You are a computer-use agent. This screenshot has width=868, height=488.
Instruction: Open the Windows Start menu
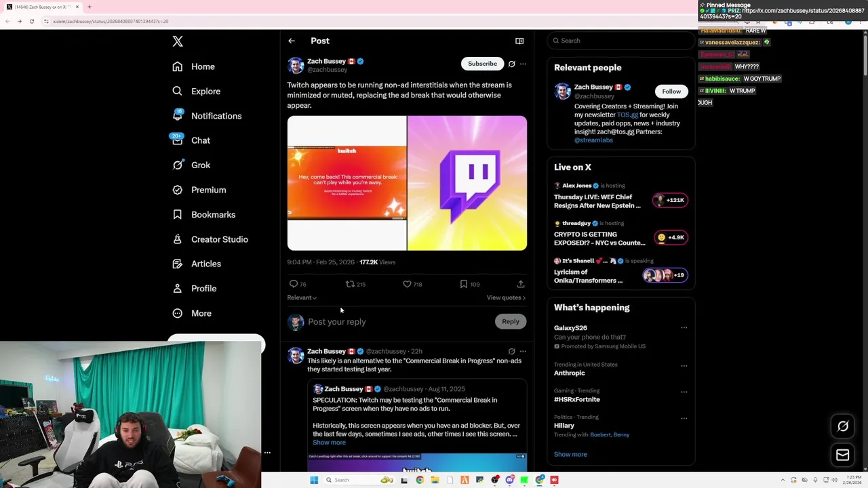314,480
